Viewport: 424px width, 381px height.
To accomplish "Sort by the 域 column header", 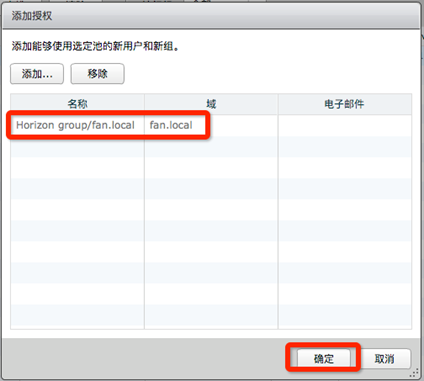I will [211, 104].
